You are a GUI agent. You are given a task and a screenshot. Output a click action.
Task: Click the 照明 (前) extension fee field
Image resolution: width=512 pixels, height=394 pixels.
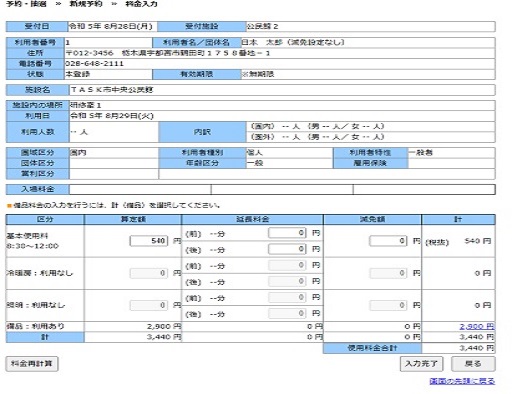(x=287, y=297)
